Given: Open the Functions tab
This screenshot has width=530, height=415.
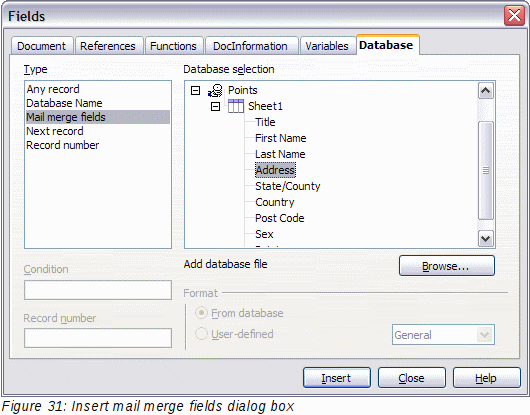Looking at the screenshot, I should click(x=173, y=46).
